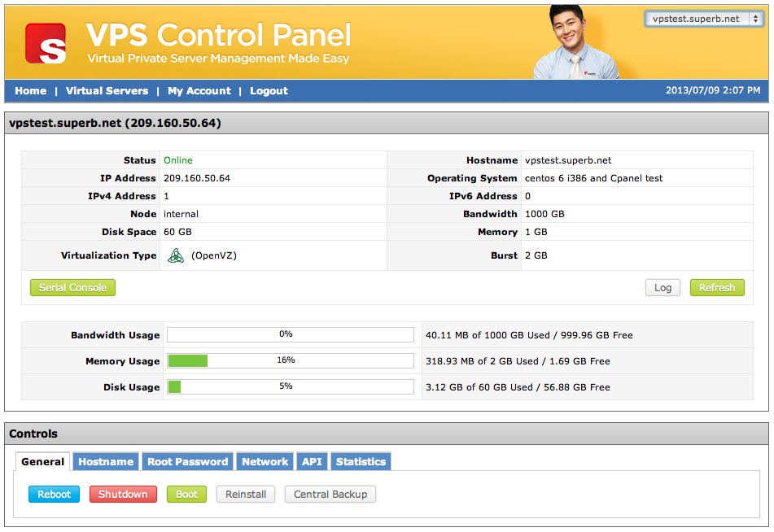
Task: Open the Network tab
Action: pos(265,461)
